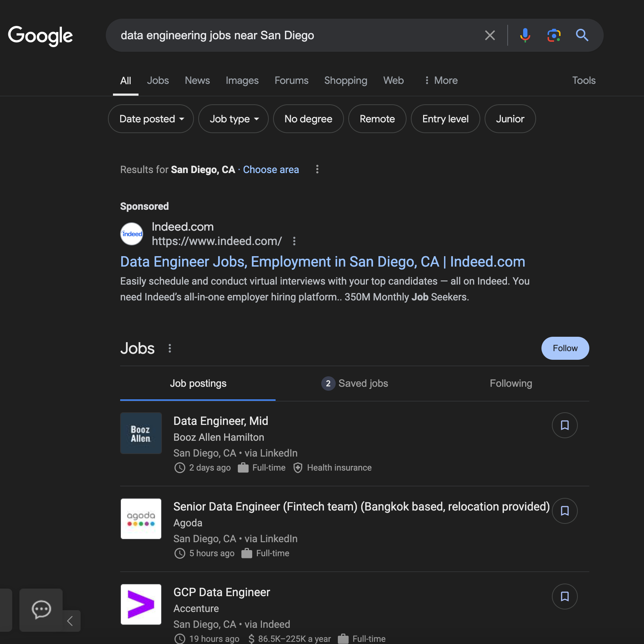Open the Agoda logo thumbnail
The width and height of the screenshot is (644, 644).
point(141,519)
